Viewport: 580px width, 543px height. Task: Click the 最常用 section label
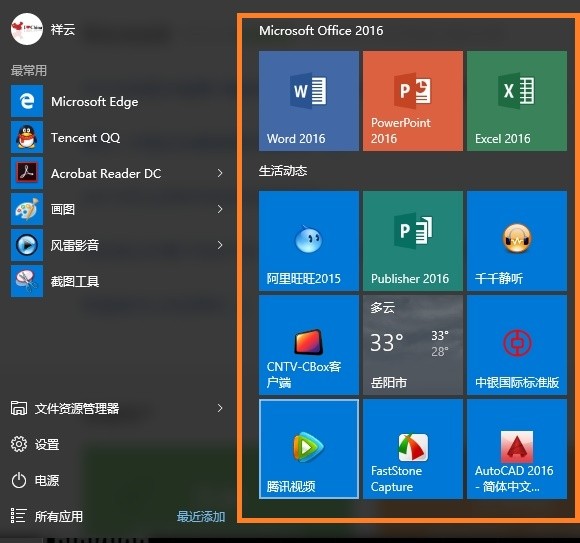pos(29,70)
